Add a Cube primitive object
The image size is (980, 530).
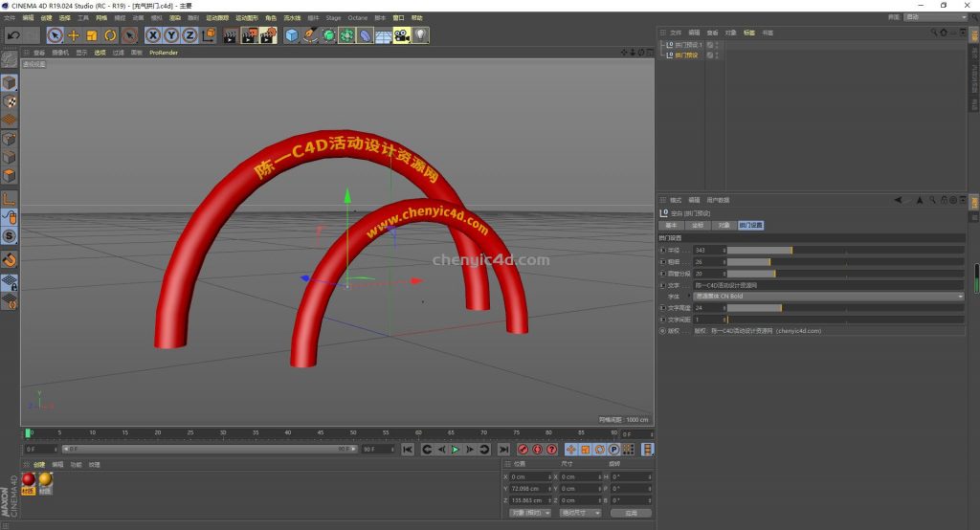(291, 35)
